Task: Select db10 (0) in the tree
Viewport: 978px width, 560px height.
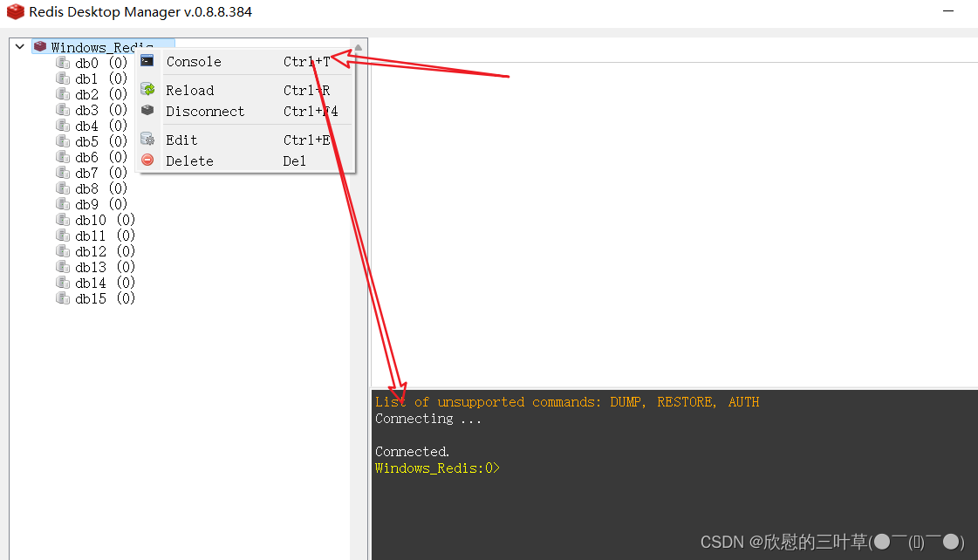Action: (x=105, y=220)
